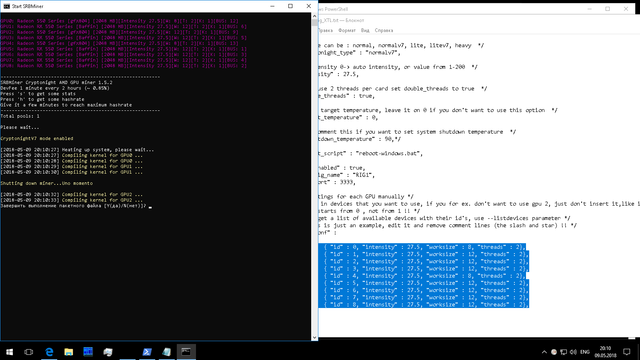Click the console scrollbar down arrow
This screenshot has height=360, width=640.
click(314, 337)
